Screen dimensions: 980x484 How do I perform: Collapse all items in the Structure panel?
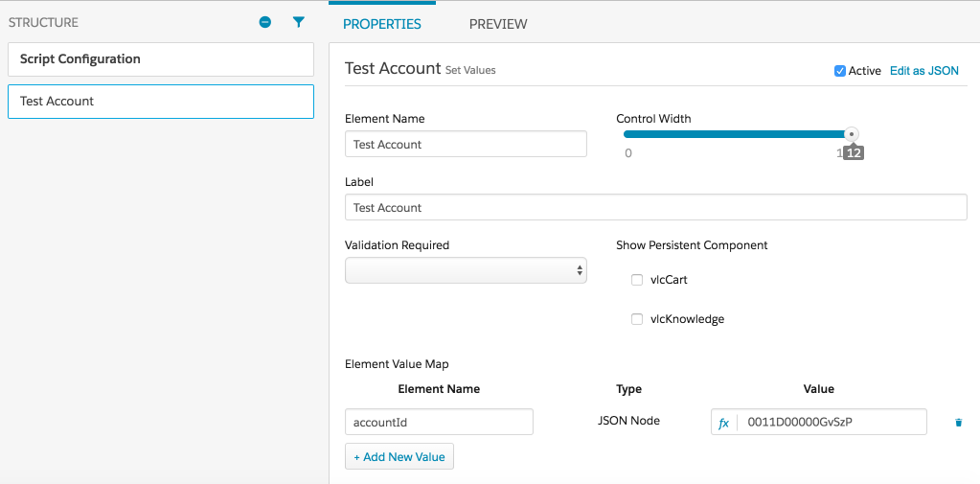tap(265, 22)
